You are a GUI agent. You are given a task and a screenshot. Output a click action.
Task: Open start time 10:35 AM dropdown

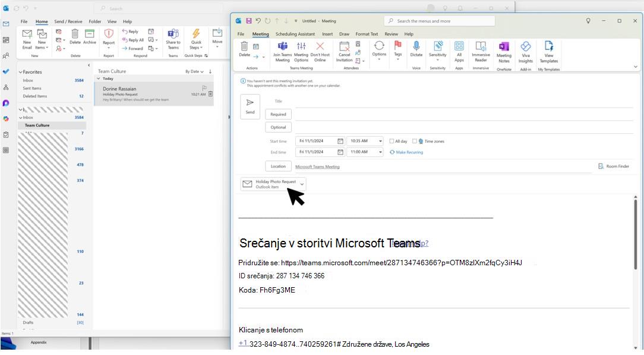point(380,141)
